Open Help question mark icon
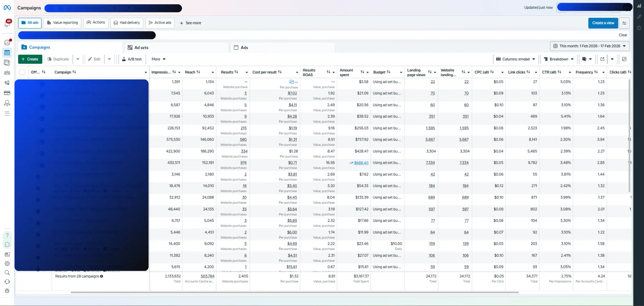Viewport: 644px width, 306px height. 7,236
